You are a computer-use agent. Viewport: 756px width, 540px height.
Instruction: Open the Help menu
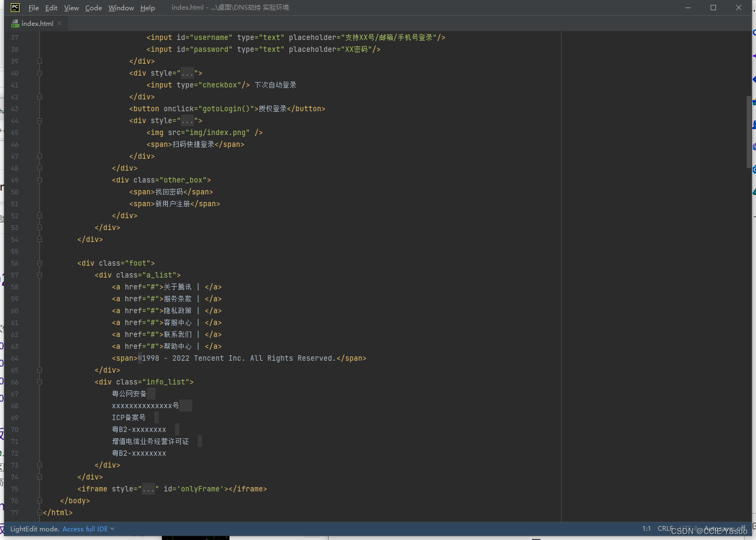click(x=147, y=8)
